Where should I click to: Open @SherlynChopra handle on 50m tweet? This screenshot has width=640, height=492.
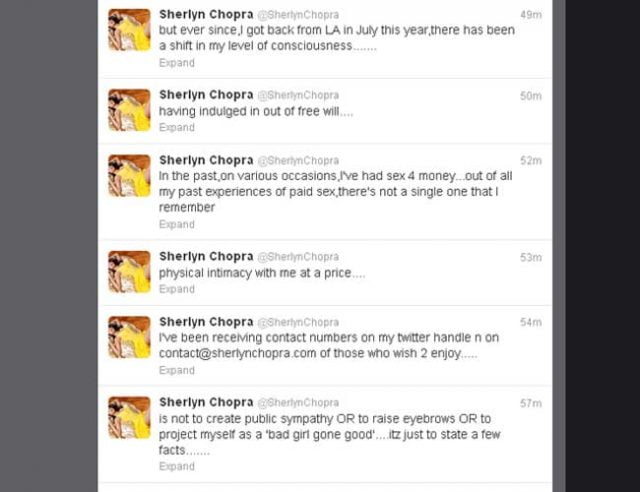[298, 96]
